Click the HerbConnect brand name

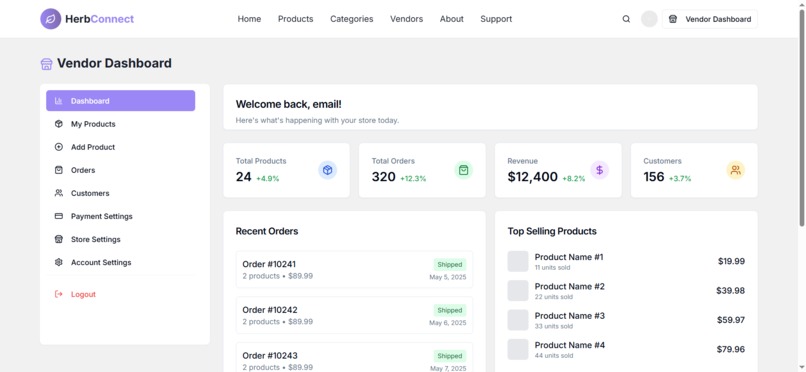point(99,19)
